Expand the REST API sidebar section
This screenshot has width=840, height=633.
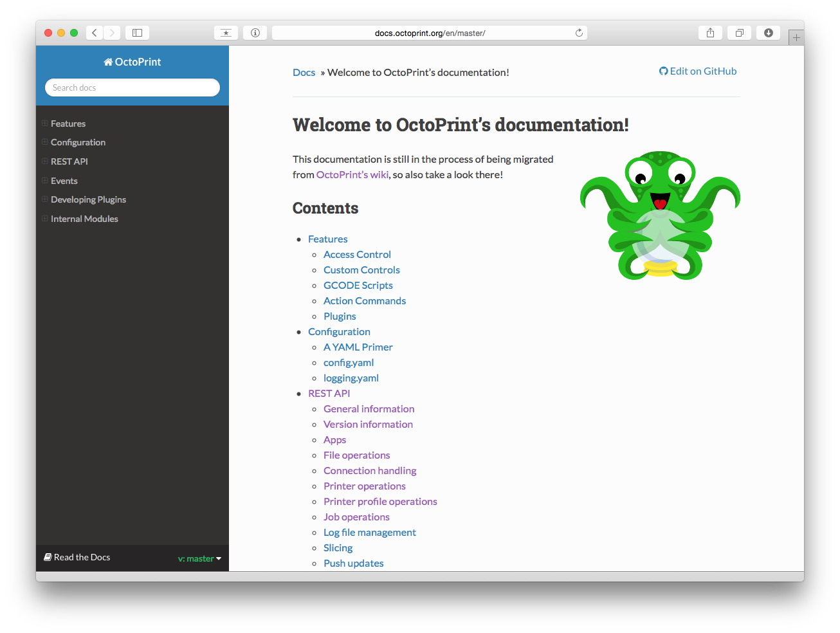pyautogui.click(x=45, y=161)
